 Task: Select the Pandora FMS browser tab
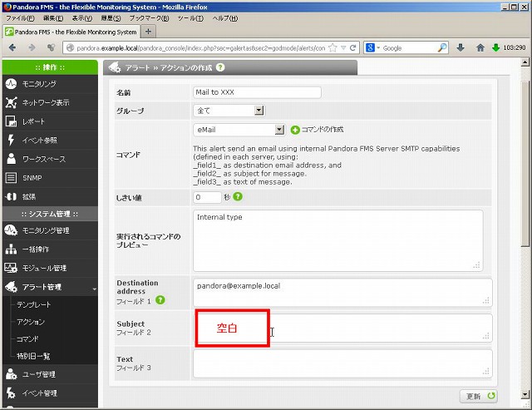click(x=71, y=32)
